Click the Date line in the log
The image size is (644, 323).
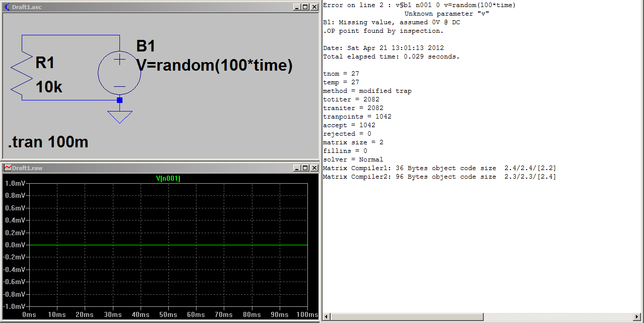click(383, 48)
